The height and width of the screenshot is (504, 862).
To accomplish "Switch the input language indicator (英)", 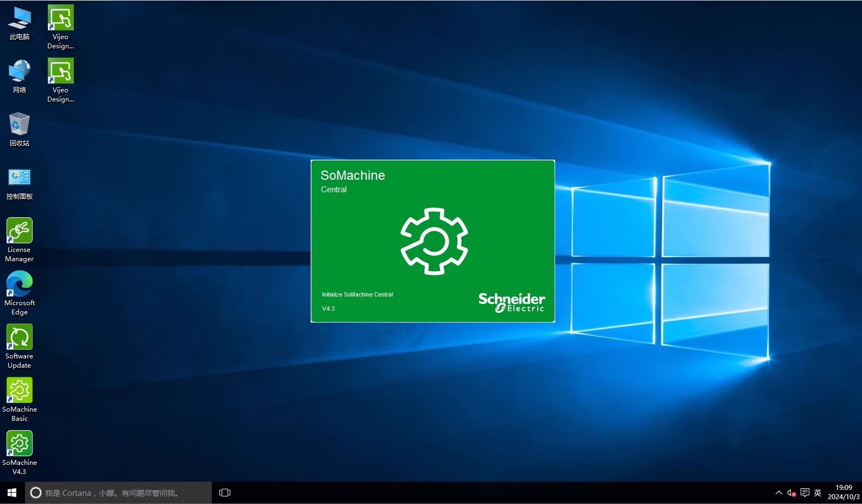I will [x=817, y=493].
